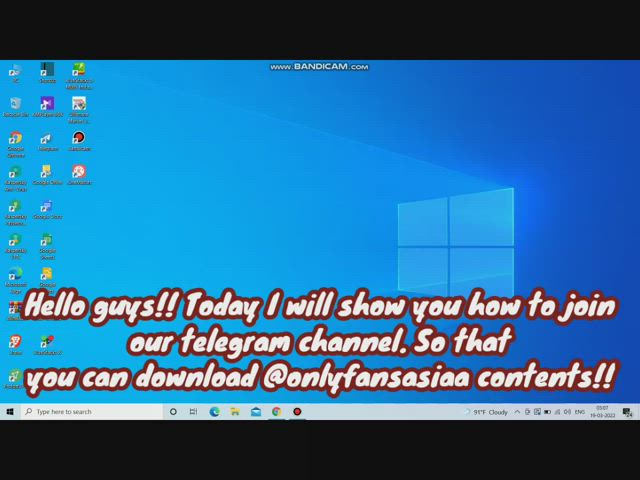
Task: Select the Kaspersky shortcut below Google Chrome
Action: click(x=16, y=178)
